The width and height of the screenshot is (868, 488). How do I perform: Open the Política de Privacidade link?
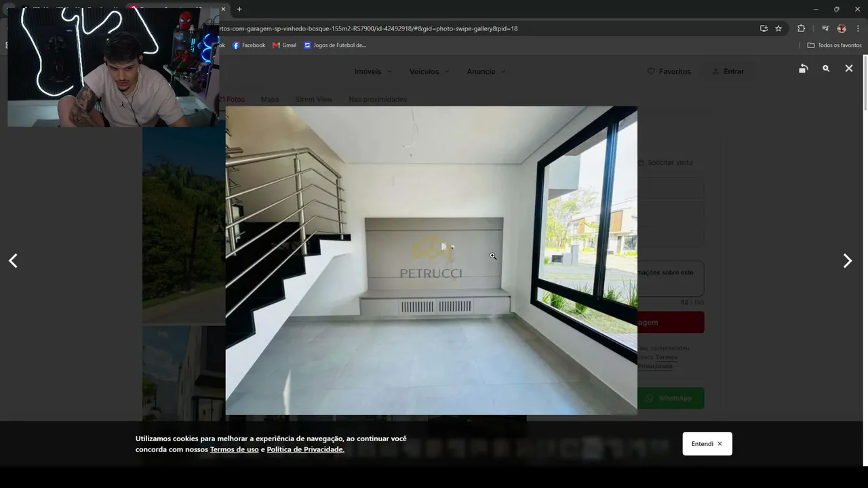(305, 449)
